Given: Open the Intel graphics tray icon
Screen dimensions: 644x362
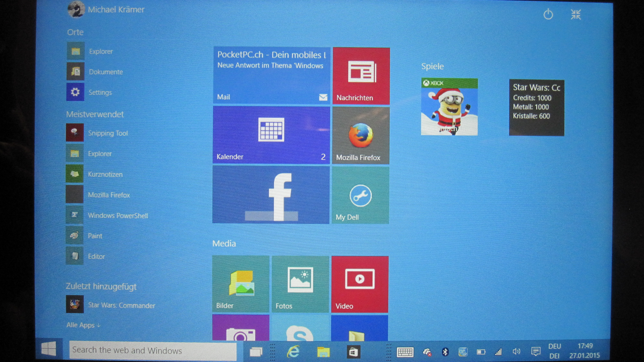Looking at the screenshot, I should (x=463, y=352).
